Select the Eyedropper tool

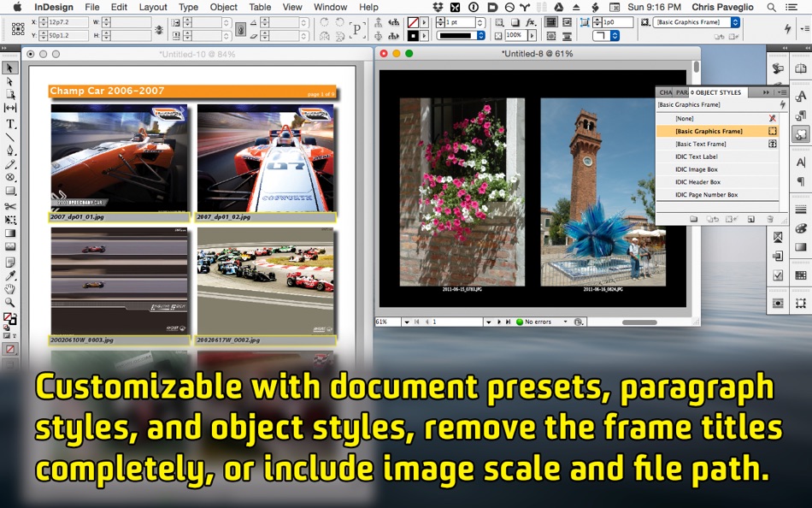pos(10,275)
